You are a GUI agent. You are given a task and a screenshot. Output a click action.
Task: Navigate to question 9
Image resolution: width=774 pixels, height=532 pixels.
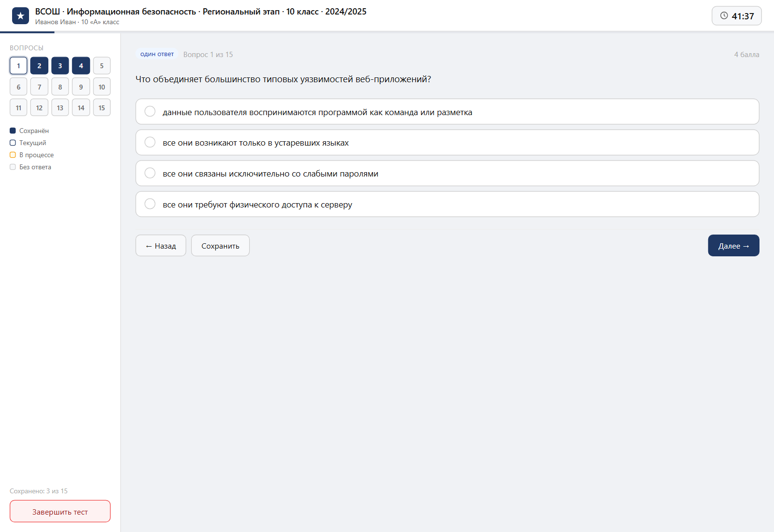pyautogui.click(x=81, y=87)
